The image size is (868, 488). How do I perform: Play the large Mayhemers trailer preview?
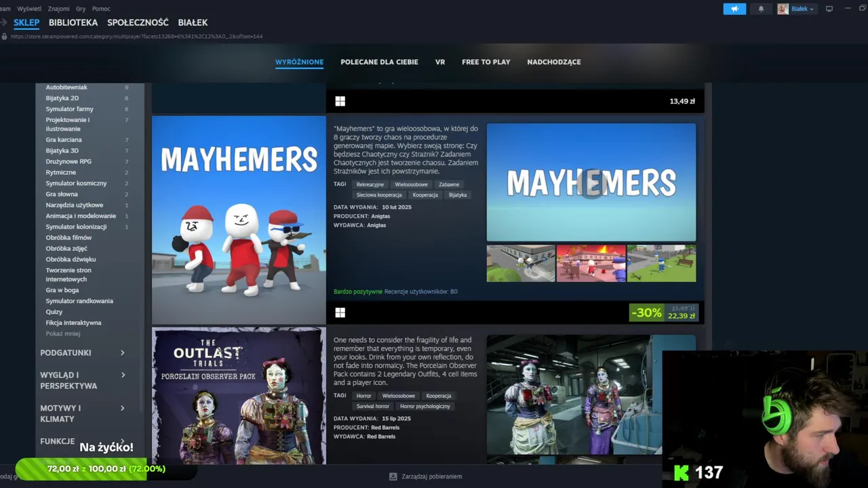pos(591,182)
